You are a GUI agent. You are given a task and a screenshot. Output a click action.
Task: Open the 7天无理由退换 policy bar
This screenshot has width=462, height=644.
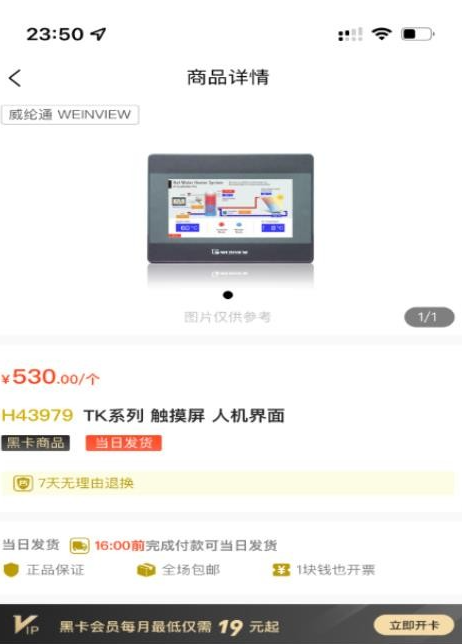pos(228,483)
